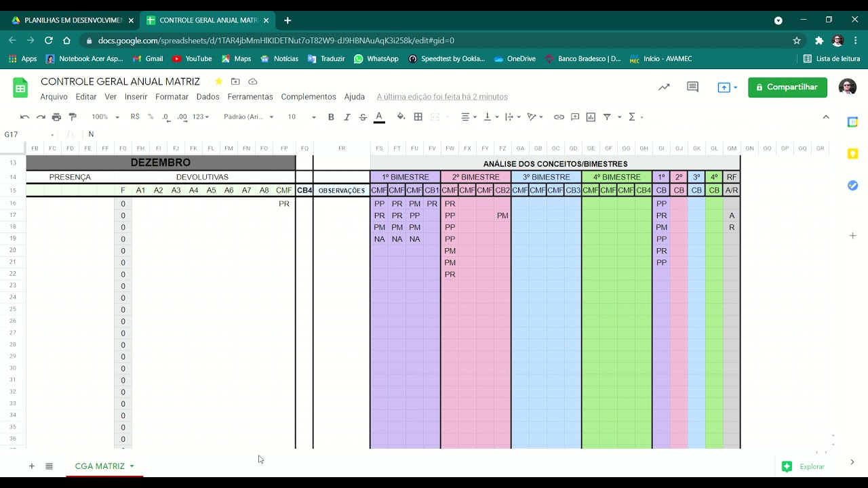Click the Compartilhar button

click(787, 87)
